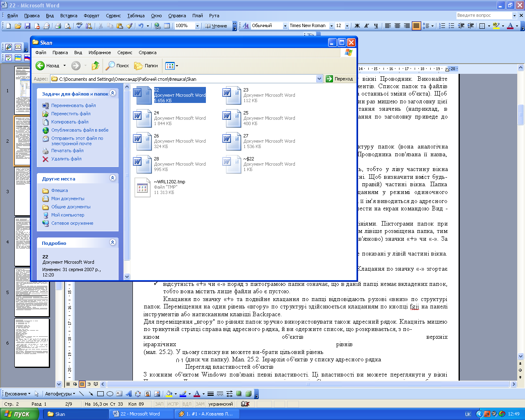
Task: Open the font name dropdown Times New Roman
Action: click(x=331, y=26)
